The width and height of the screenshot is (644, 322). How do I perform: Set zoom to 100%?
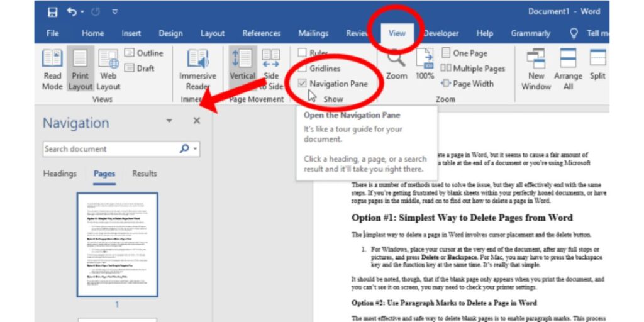point(425,65)
